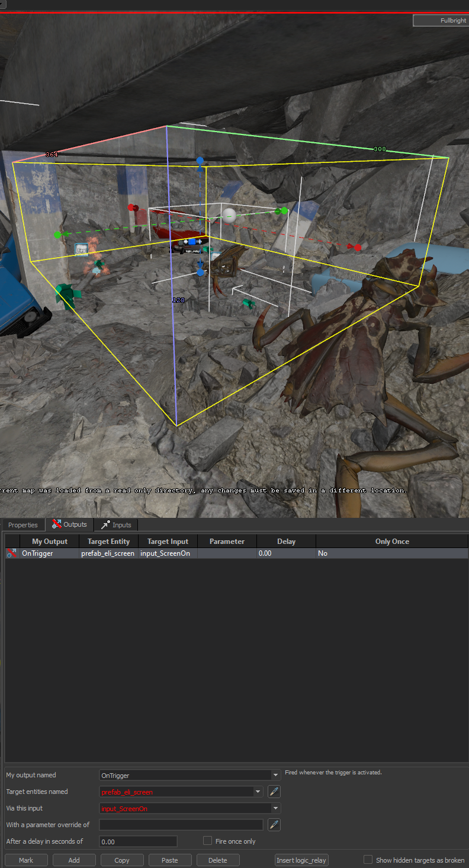Click the Only Once column header
Image resolution: width=469 pixels, height=868 pixels.
click(x=392, y=541)
